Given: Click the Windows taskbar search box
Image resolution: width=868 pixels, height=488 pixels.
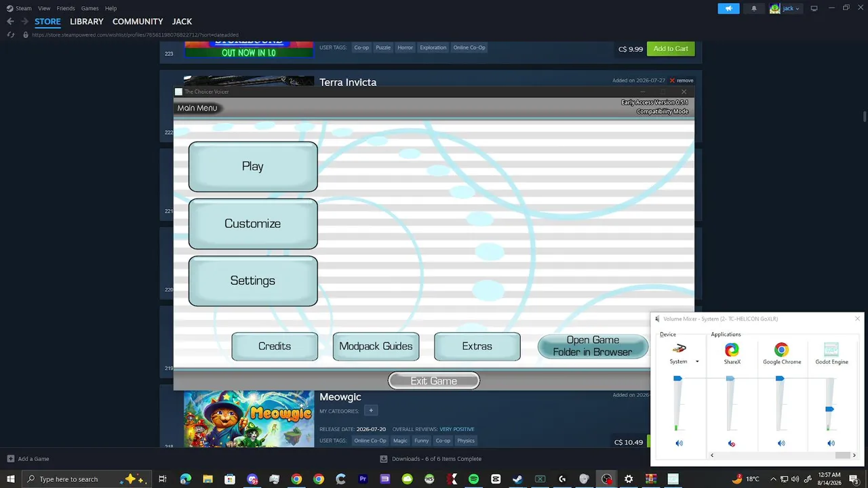Looking at the screenshot, I should click(x=86, y=479).
